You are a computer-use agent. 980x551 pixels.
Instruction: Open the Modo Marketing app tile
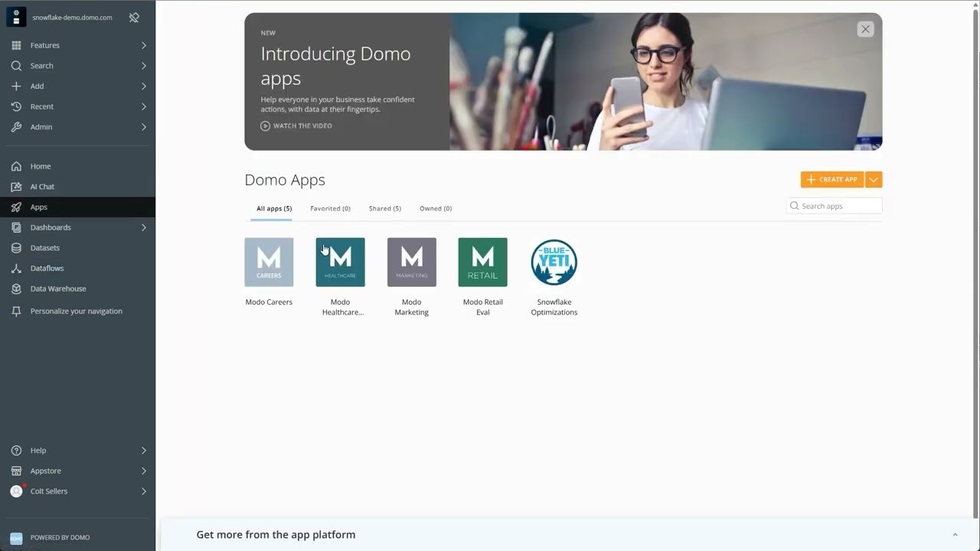[x=411, y=262]
